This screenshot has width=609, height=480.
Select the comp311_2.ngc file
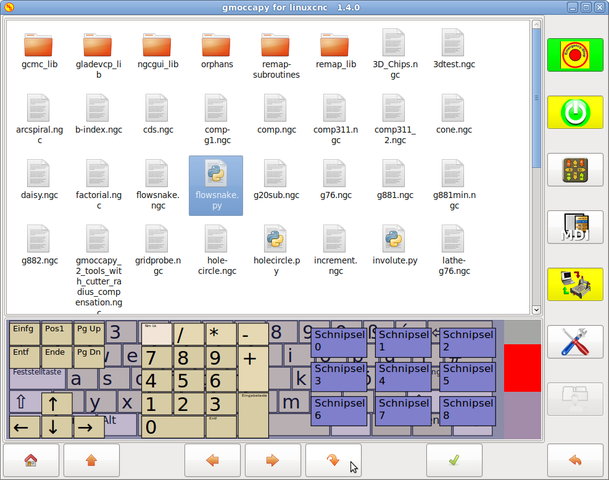tap(395, 120)
